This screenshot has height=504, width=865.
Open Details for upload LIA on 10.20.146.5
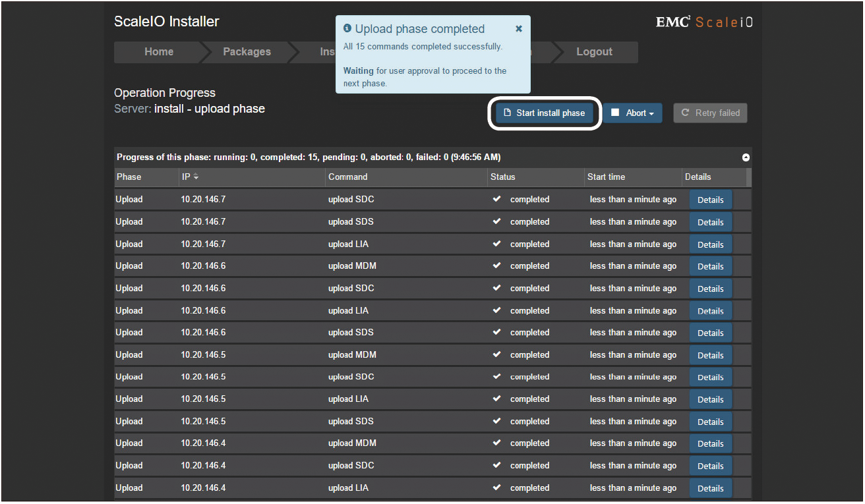(711, 399)
